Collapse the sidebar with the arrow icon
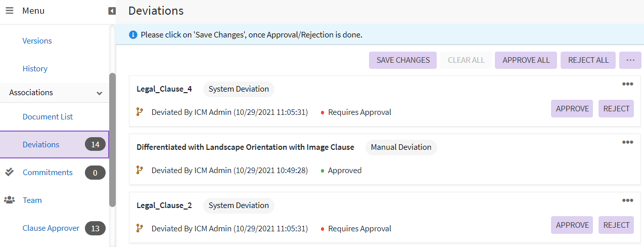Viewport: 644px width, 247px height. pyautogui.click(x=112, y=11)
